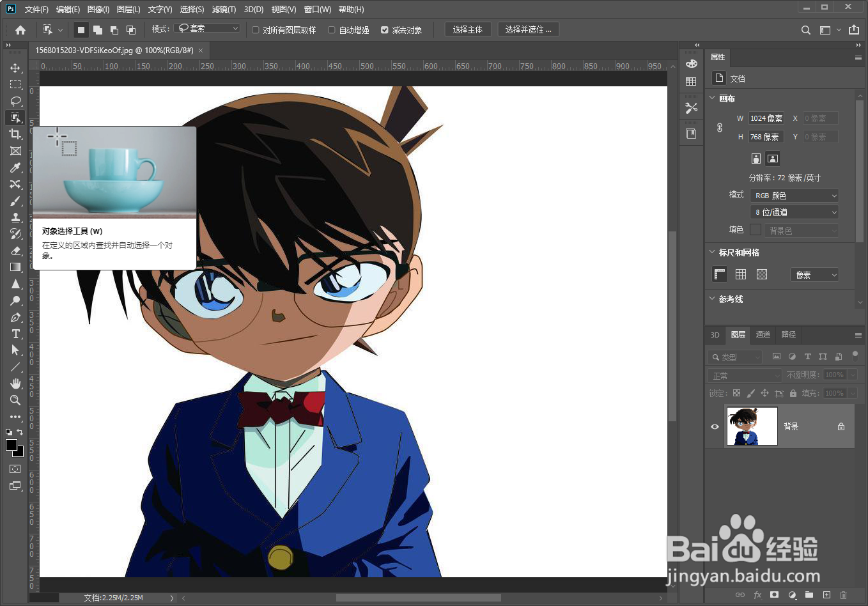Choose 'Subtract from selection' mode icon
The height and width of the screenshot is (606, 868).
pyautogui.click(x=114, y=29)
